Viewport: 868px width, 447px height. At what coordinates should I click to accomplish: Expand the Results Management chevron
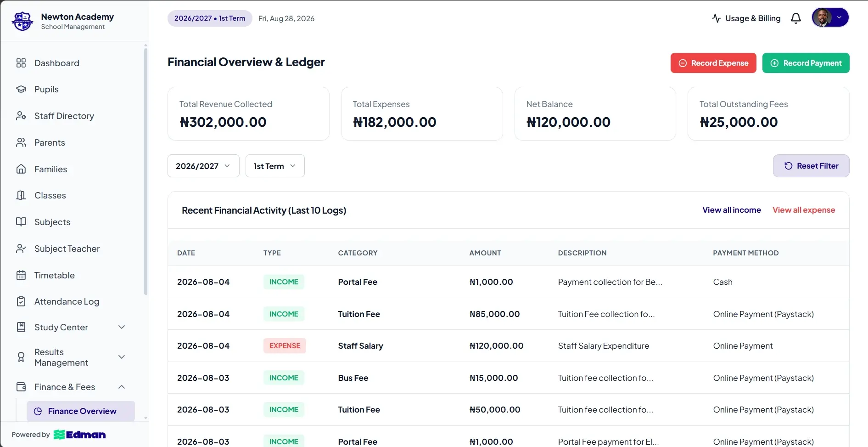click(x=122, y=357)
